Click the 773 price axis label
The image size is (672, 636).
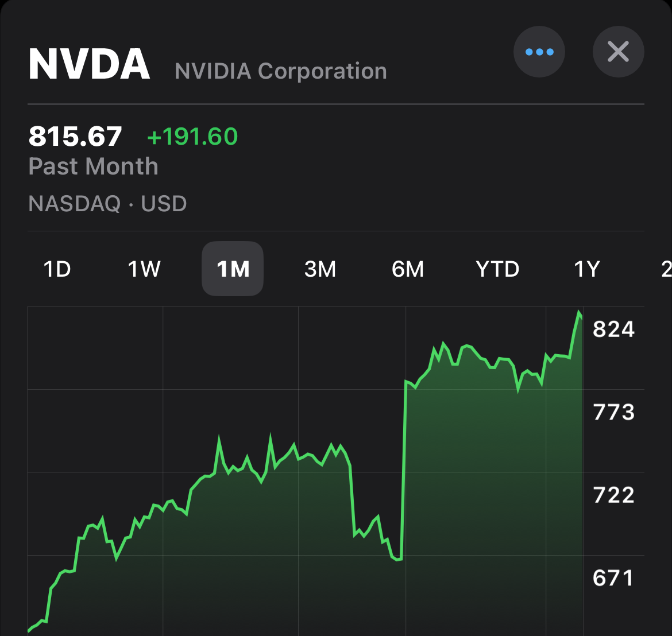(613, 412)
